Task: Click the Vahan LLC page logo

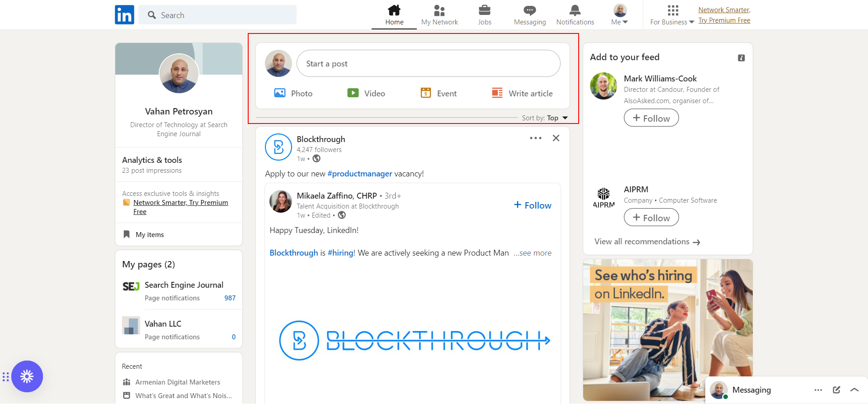Action: (131, 325)
